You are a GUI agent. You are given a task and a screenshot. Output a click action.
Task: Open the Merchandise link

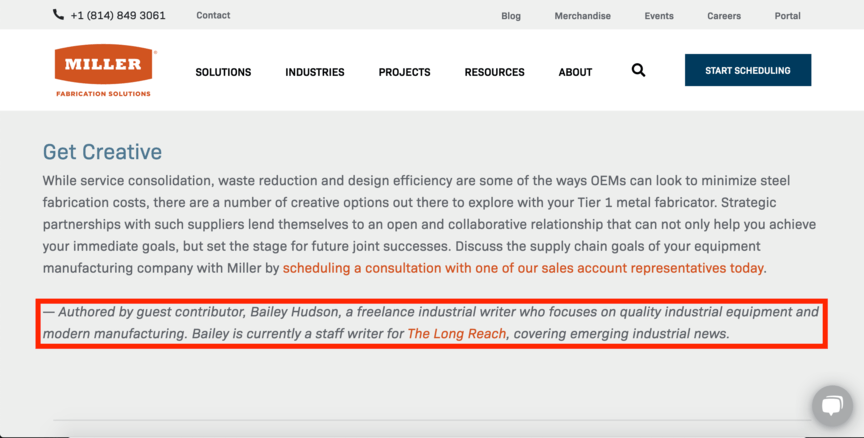click(x=582, y=16)
